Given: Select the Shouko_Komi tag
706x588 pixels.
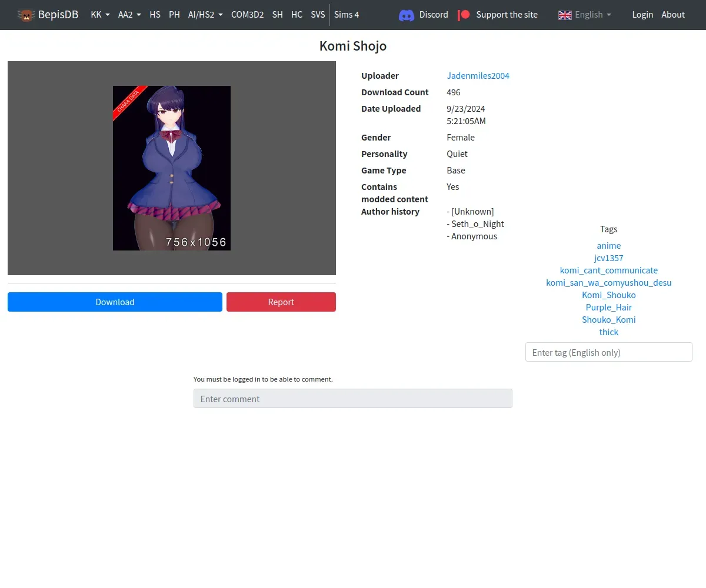Looking at the screenshot, I should click(609, 320).
